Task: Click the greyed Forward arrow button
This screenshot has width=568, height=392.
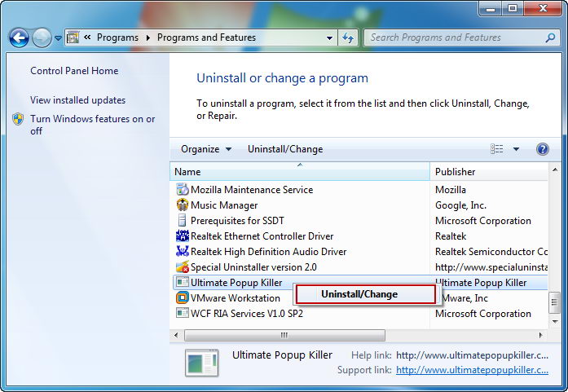Action: pyautogui.click(x=42, y=37)
